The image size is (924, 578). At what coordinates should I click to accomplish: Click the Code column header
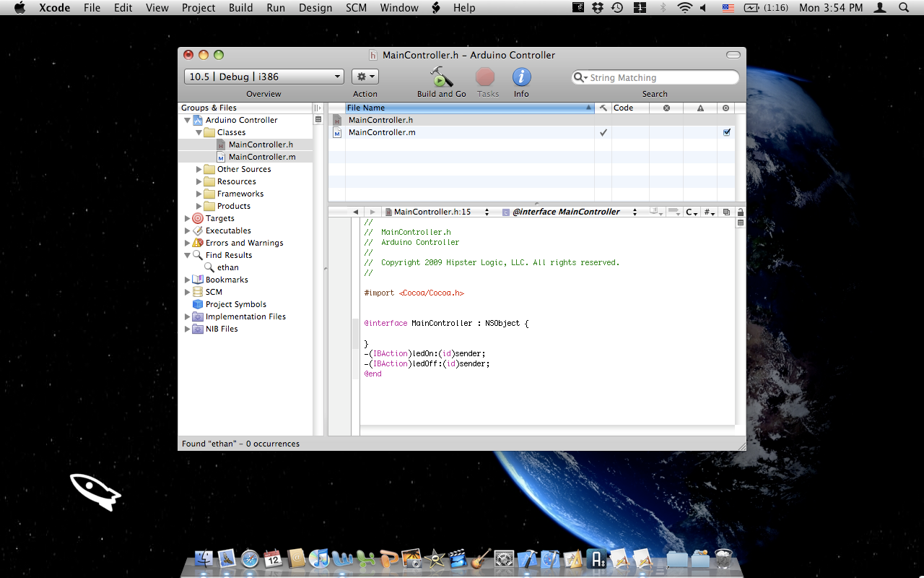(630, 108)
